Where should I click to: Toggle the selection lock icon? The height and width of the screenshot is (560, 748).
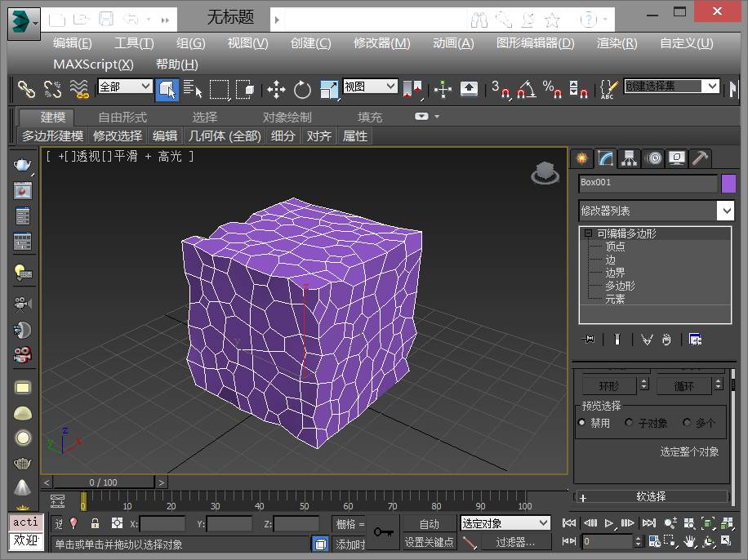coord(95,523)
